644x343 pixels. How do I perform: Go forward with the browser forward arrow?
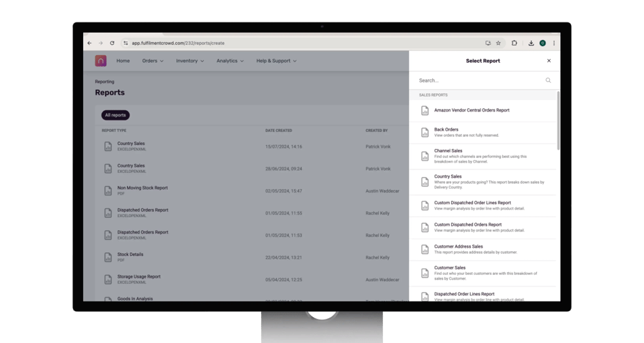pyautogui.click(x=101, y=43)
